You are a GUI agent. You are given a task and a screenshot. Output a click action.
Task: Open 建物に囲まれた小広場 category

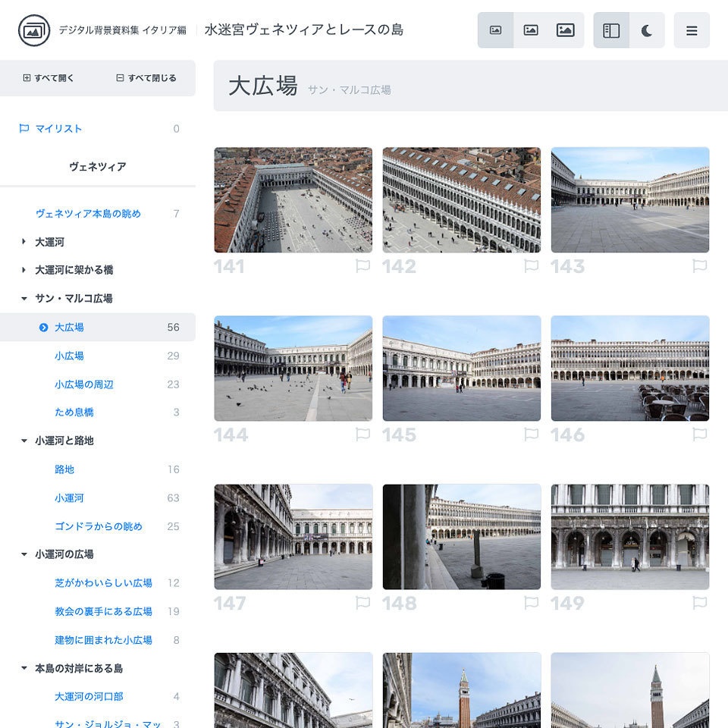104,640
